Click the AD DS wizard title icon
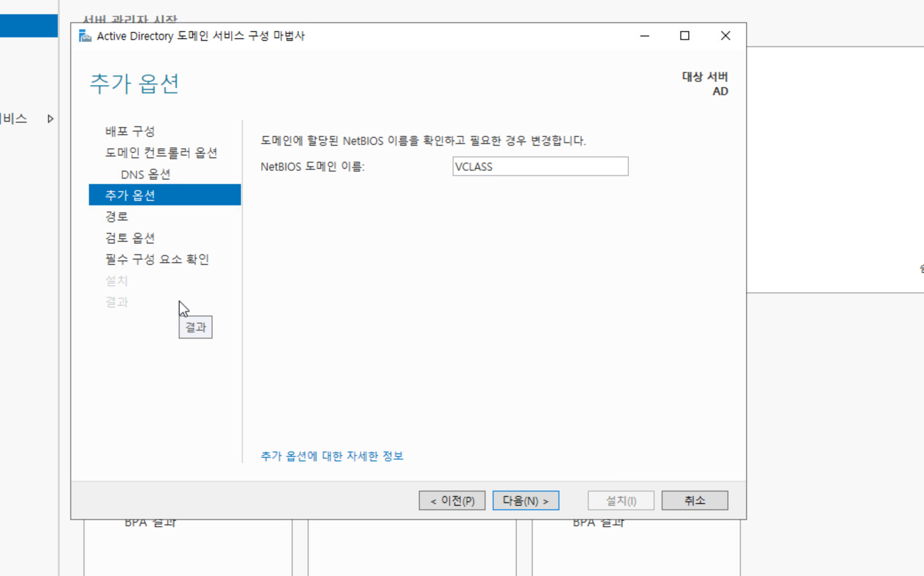 pos(85,36)
